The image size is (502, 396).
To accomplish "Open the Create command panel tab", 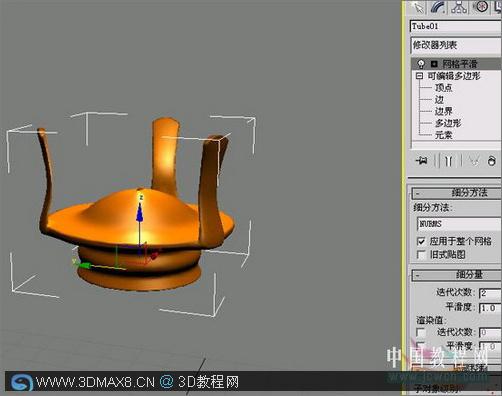I will point(418,7).
